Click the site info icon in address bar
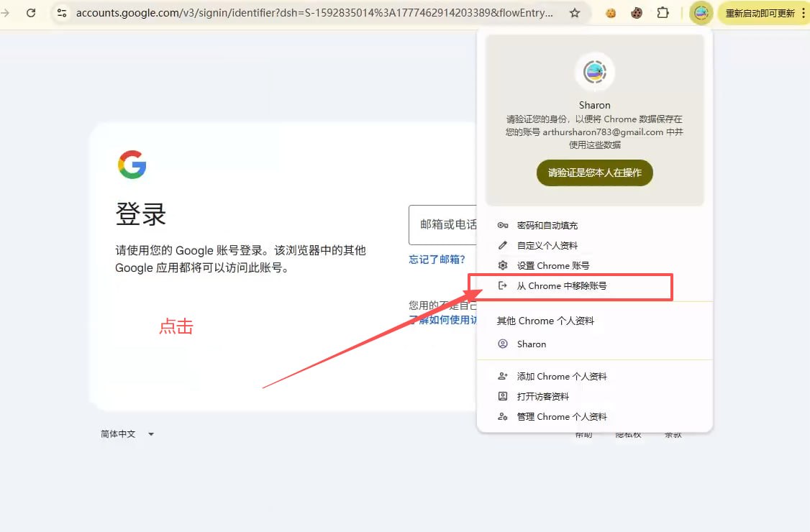Screen dimensions: 810x532 (x=62, y=13)
